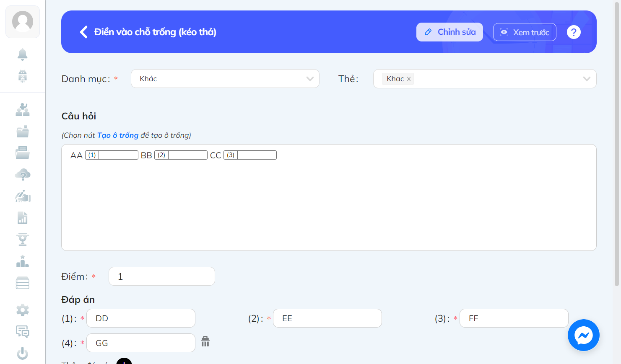Screen dimensions: 621x364
Task: Open the cloud question bank icon
Action: 23,174
